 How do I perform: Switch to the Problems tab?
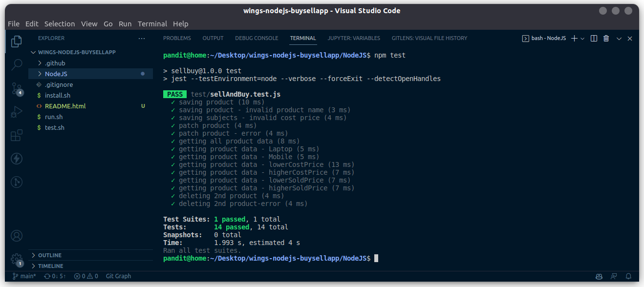click(177, 38)
